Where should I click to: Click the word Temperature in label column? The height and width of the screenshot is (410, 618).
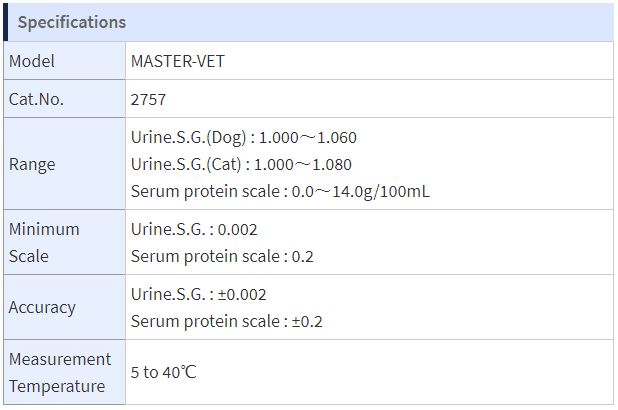[57, 386]
